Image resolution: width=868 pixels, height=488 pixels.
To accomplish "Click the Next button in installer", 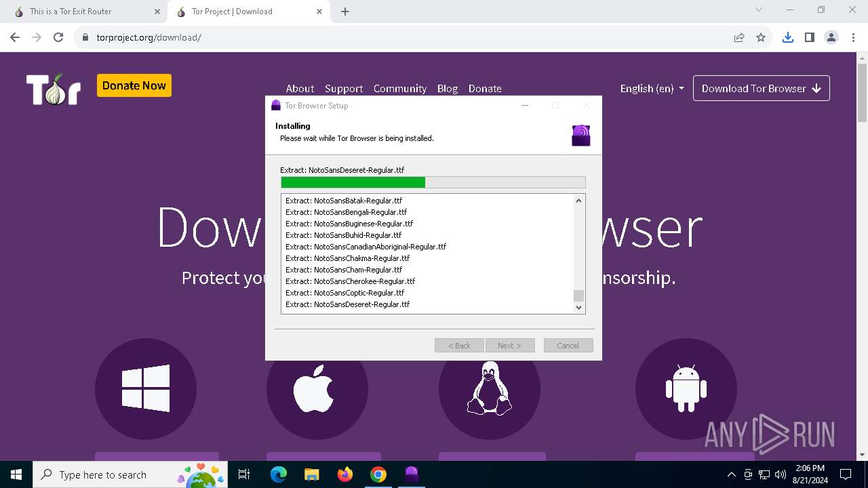I will tap(510, 346).
